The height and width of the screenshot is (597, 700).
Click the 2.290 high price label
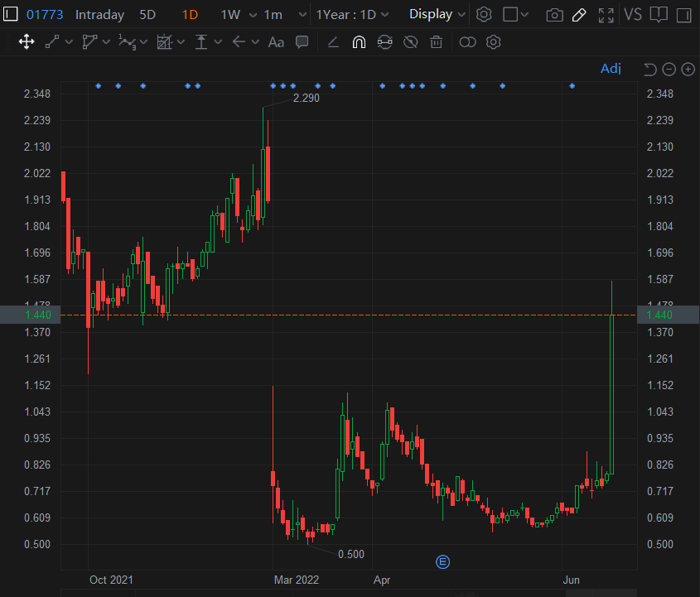[x=307, y=99]
